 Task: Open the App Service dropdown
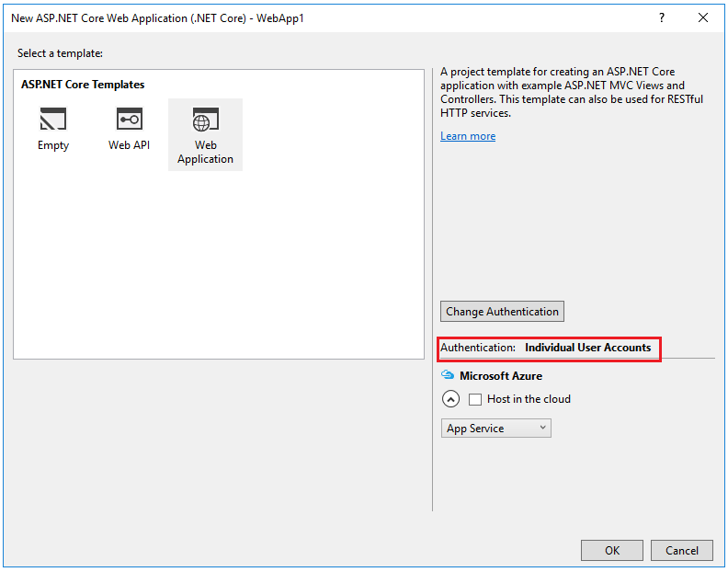[496, 429]
